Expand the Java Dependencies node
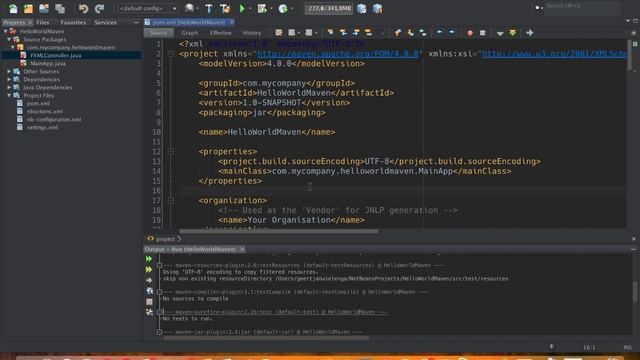Screen dimensions: 640x360 pyautogui.click(x=9, y=87)
